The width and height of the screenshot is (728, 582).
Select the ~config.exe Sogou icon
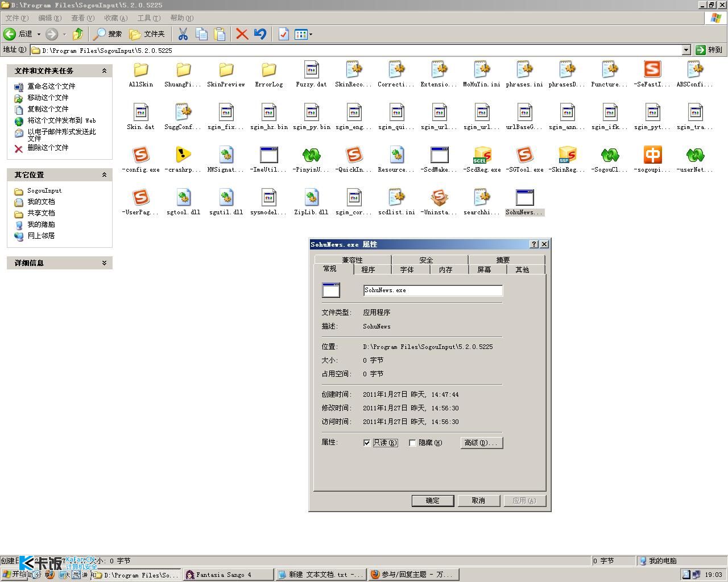140,155
